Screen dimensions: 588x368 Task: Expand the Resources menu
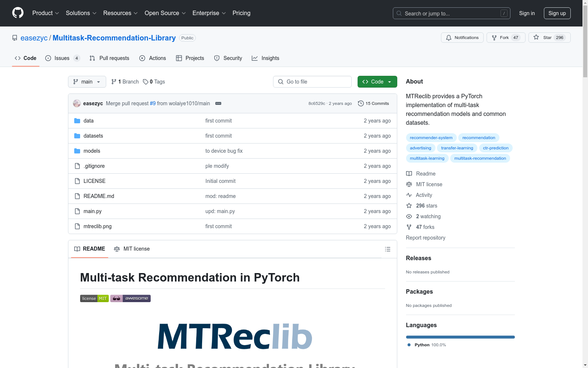tap(121, 13)
